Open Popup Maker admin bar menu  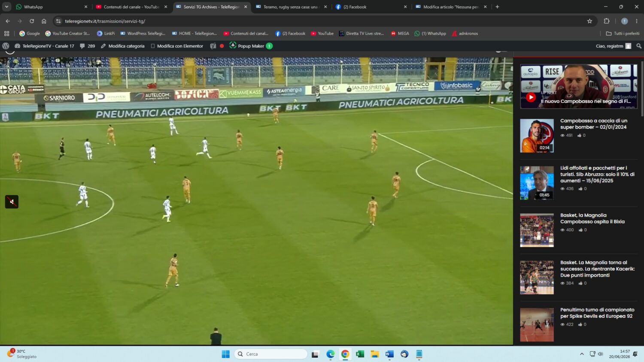pyautogui.click(x=251, y=46)
